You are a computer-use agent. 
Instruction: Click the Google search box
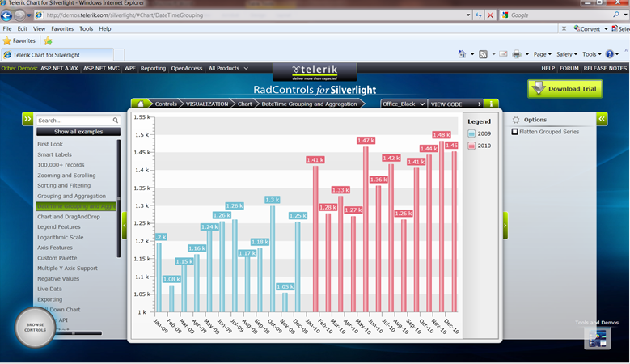(560, 15)
